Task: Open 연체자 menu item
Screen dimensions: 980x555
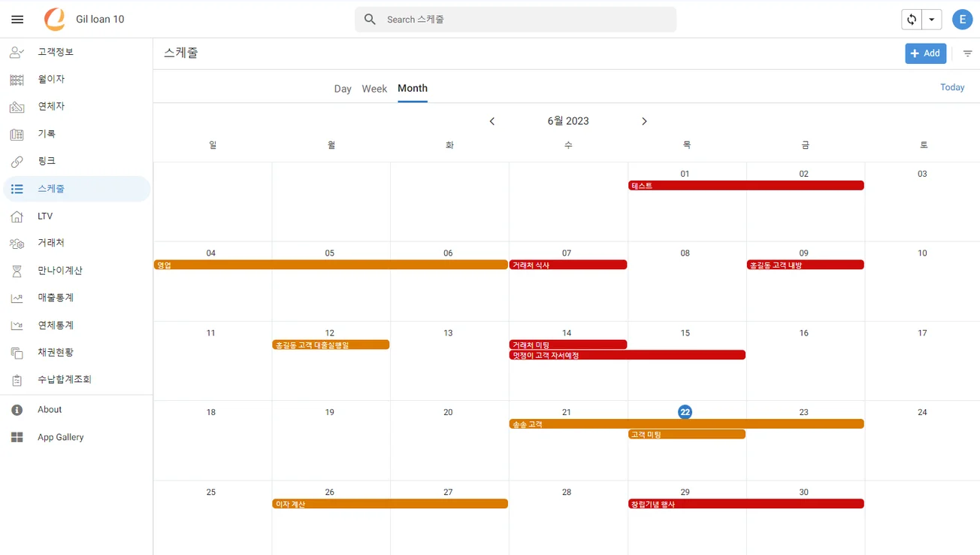Action: (77, 107)
